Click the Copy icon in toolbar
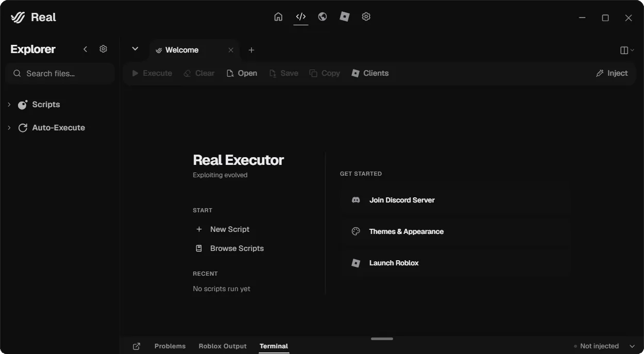The width and height of the screenshot is (644, 354). (x=313, y=73)
